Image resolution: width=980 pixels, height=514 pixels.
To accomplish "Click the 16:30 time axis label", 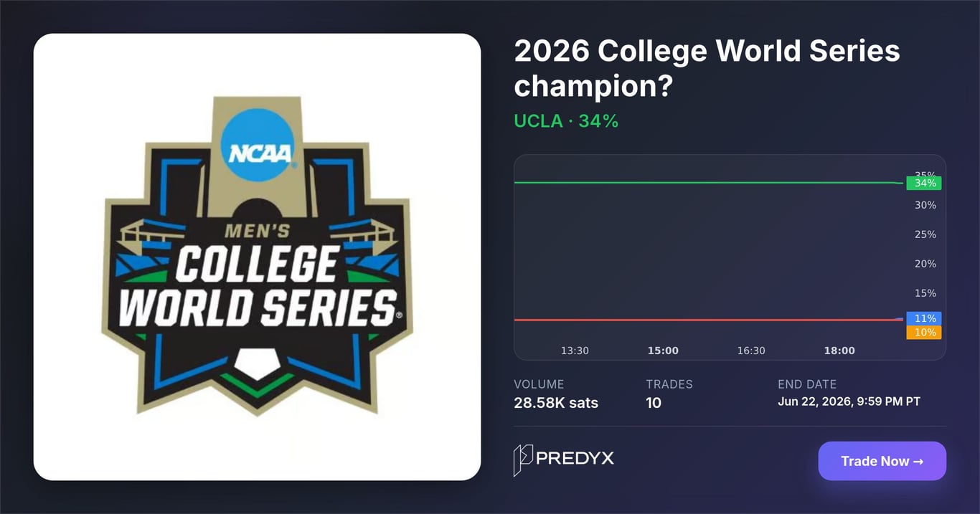I will coord(751,351).
